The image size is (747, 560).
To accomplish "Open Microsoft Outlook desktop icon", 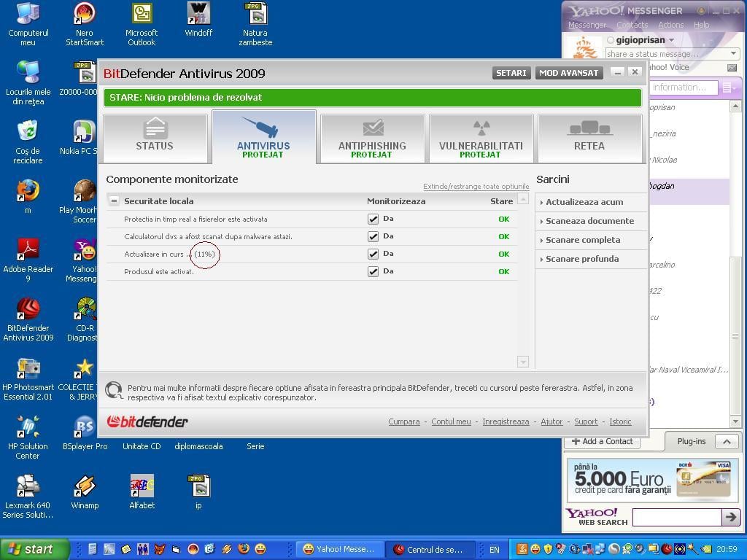I will (x=142, y=25).
